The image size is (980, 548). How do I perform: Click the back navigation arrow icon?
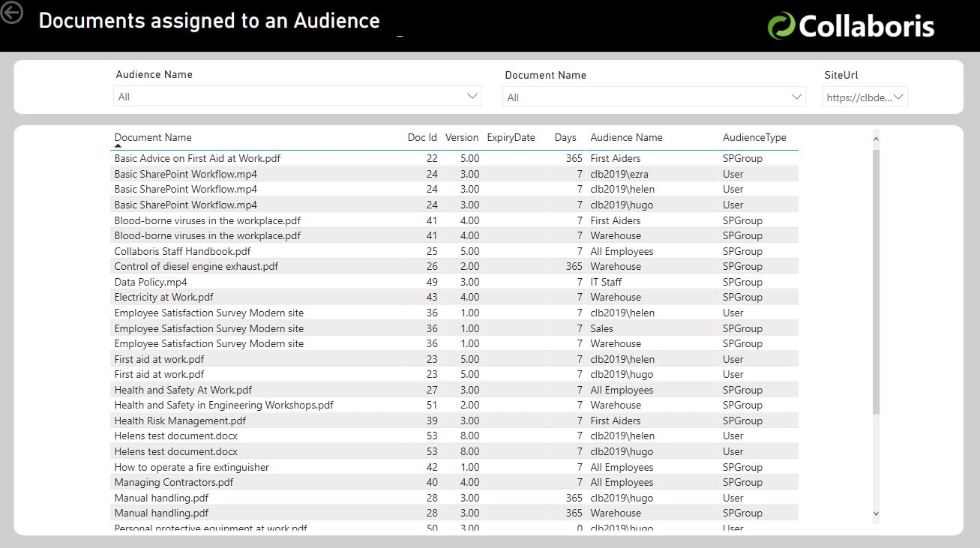coord(11,11)
